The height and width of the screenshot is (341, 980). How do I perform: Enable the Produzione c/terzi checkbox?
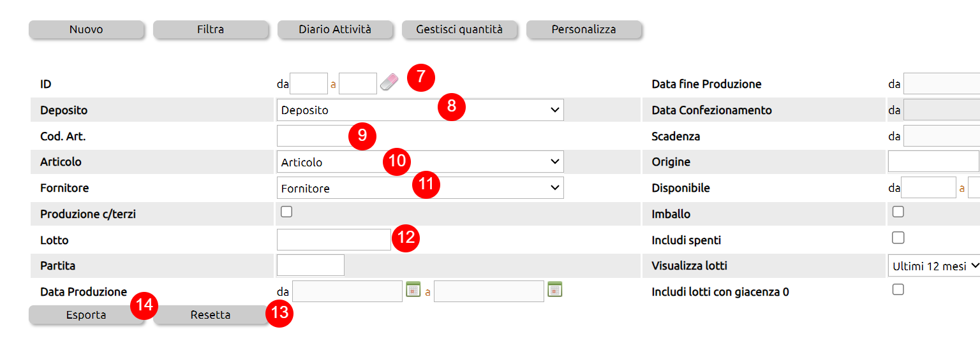pos(286,212)
